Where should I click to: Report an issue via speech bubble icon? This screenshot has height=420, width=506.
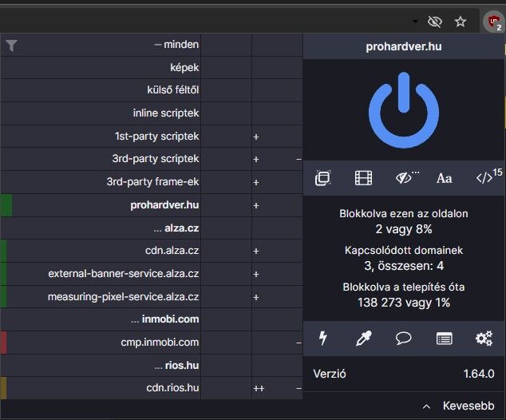click(x=403, y=339)
